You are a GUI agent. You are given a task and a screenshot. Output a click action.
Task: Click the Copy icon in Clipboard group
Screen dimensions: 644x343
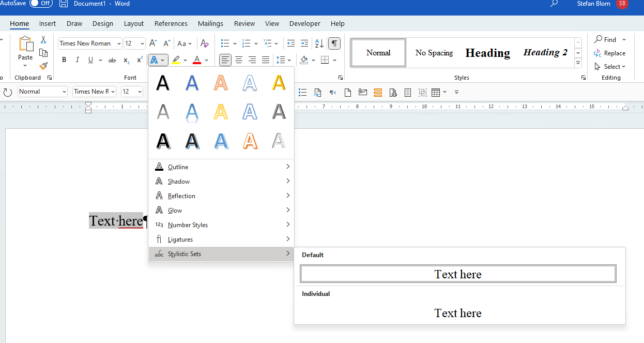pos(43,53)
